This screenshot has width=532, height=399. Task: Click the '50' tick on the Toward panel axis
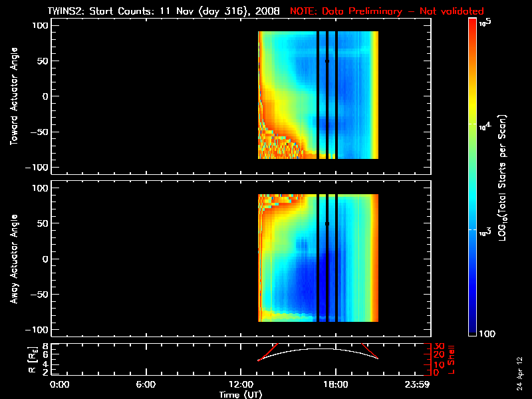(x=43, y=61)
